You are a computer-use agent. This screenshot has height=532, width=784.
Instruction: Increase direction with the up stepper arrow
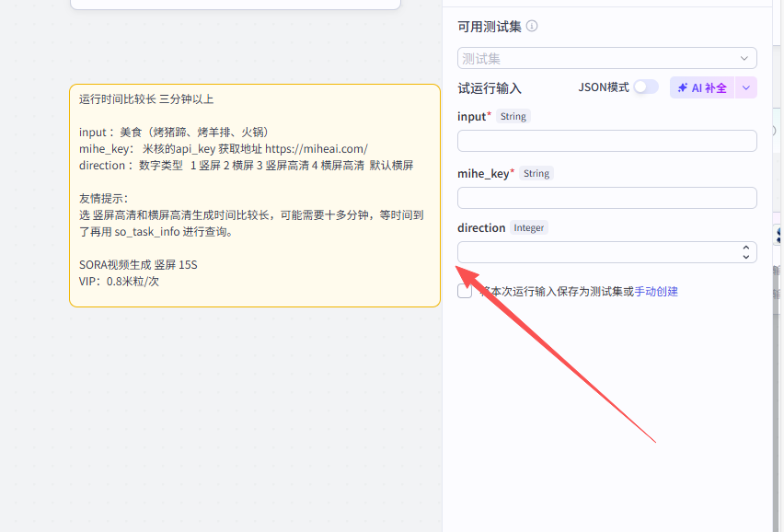(745, 248)
